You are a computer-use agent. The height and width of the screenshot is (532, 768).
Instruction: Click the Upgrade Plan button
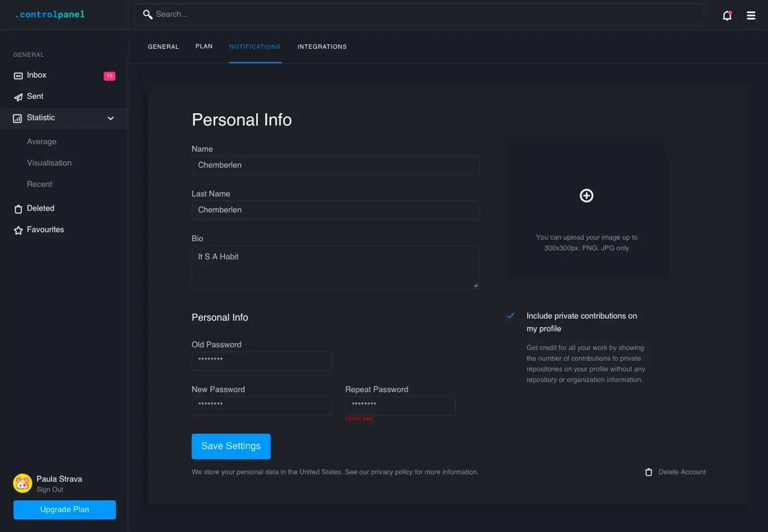coord(65,509)
